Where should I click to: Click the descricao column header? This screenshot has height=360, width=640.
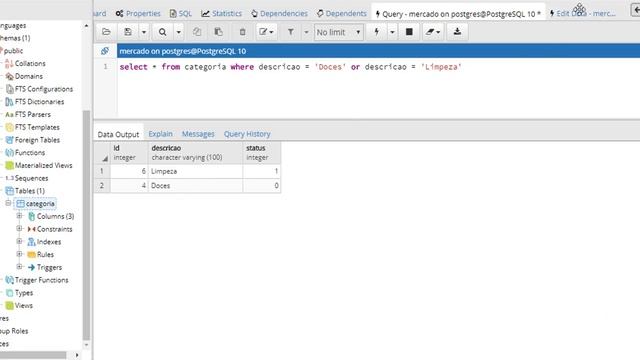pos(196,153)
